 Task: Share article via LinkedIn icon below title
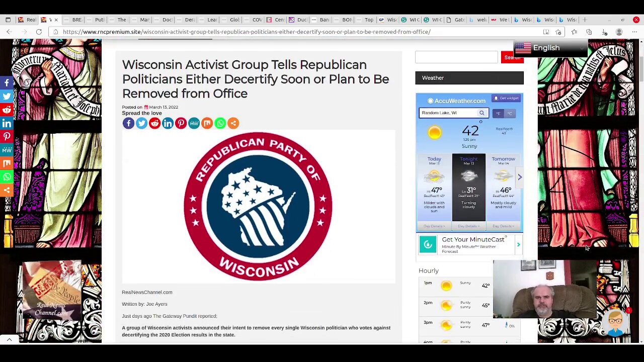(168, 123)
